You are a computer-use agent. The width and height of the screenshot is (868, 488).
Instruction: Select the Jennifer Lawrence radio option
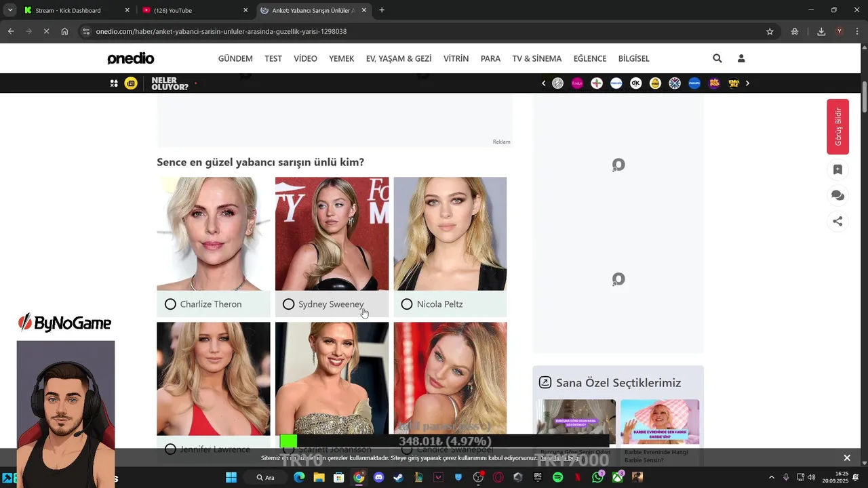click(170, 449)
